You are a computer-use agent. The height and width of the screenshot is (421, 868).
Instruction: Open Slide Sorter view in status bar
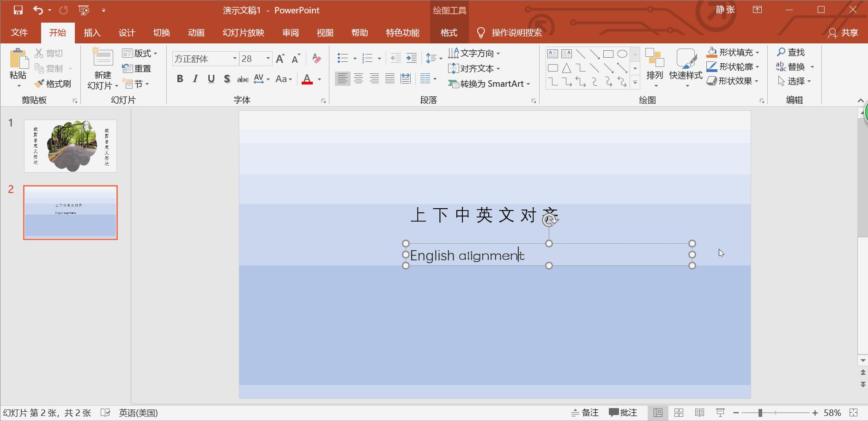coord(679,413)
